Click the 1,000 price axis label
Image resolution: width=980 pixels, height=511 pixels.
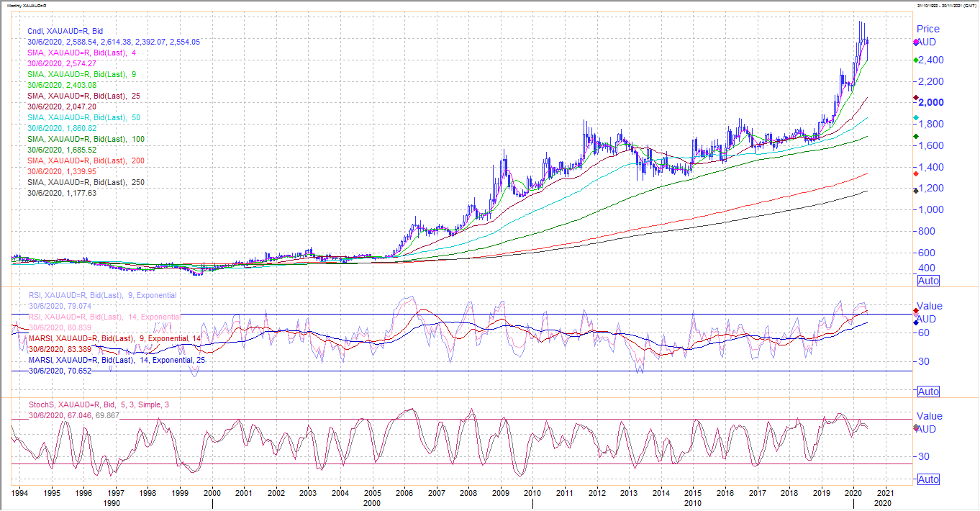click(931, 209)
